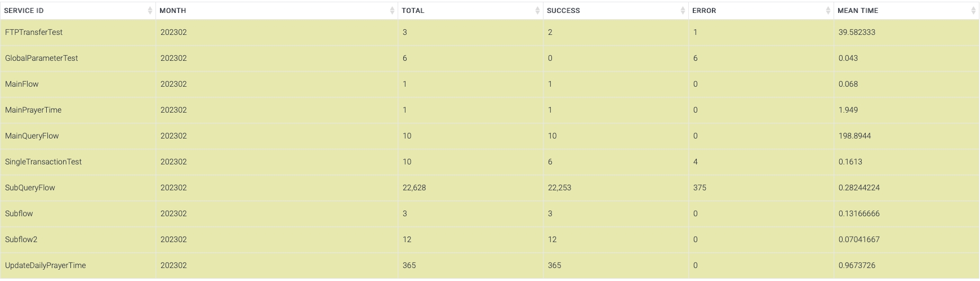Select the FTPTransferTest row
Viewport: 980px width, 281px height.
click(x=34, y=33)
